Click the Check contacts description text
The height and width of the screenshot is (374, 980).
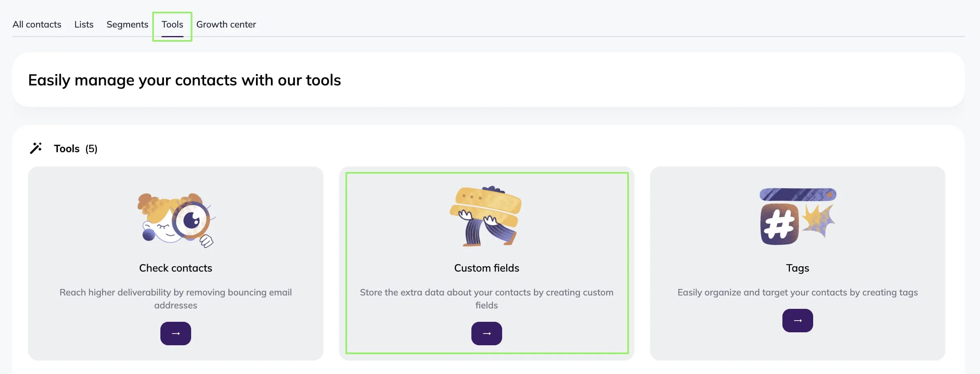pos(175,298)
